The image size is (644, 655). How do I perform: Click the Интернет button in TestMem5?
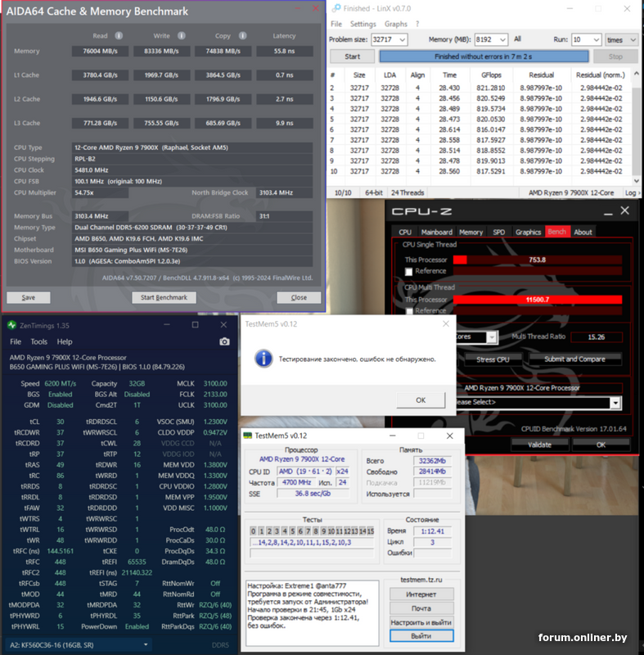[x=421, y=594]
